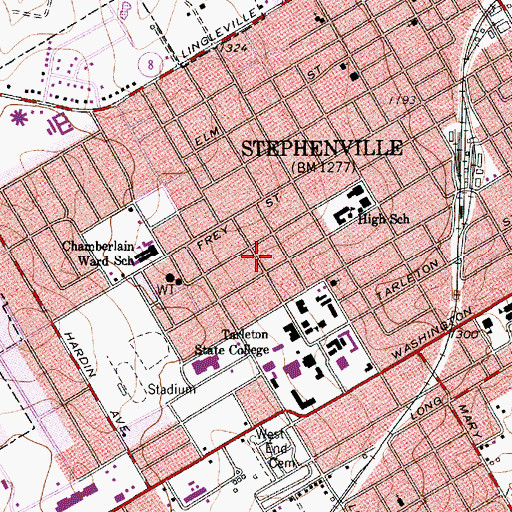Click the L-shaped black college building
Screen dimensions: 512x512
(302, 399)
